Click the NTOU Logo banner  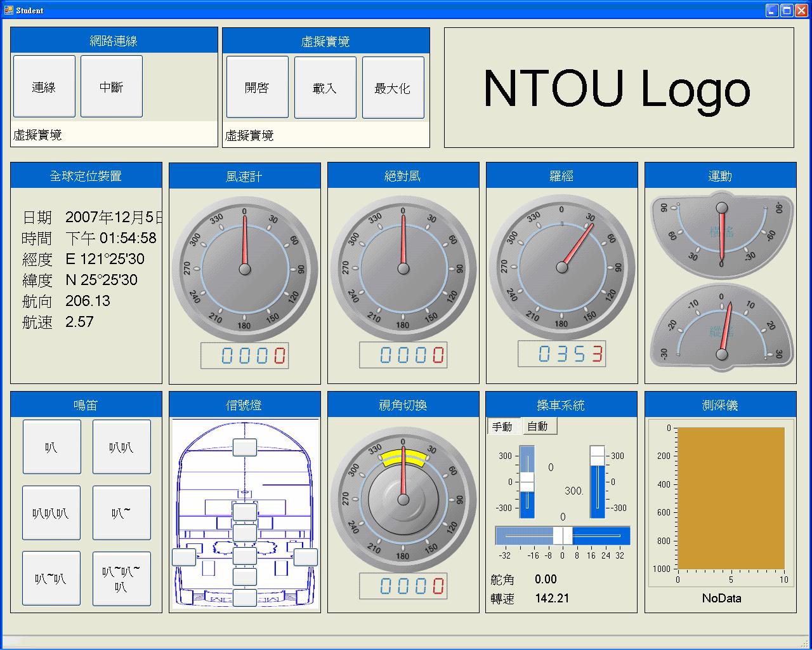pos(619,88)
